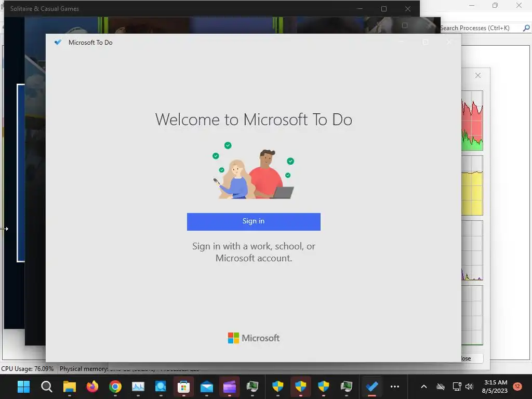Click the graph monitor taskbar icon beside Chrome
This screenshot has width=532, height=399.
[x=138, y=387]
